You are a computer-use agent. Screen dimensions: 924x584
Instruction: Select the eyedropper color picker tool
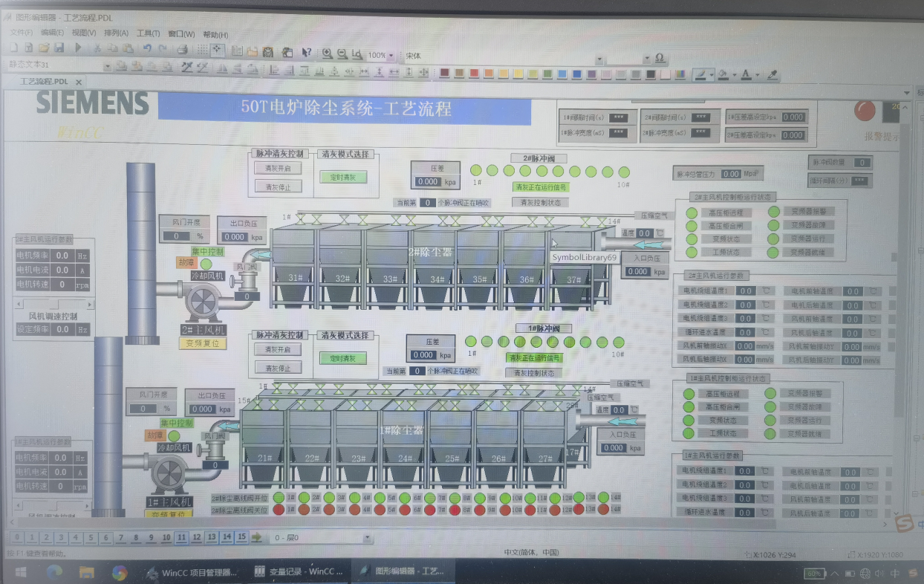pyautogui.click(x=772, y=74)
